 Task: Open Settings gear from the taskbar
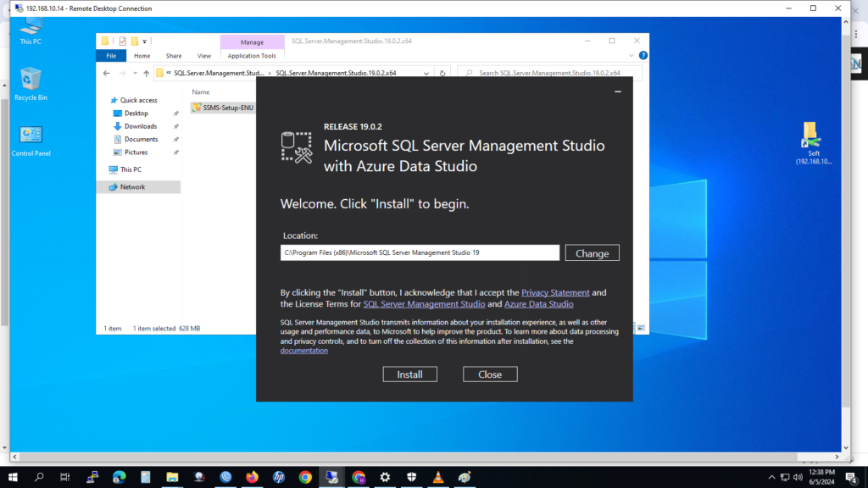click(385, 477)
